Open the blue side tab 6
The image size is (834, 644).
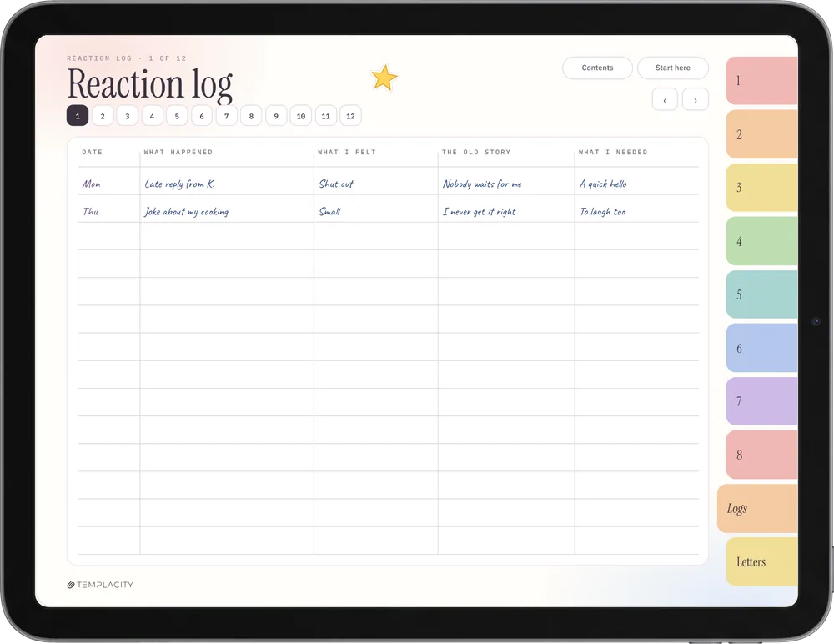pos(761,348)
